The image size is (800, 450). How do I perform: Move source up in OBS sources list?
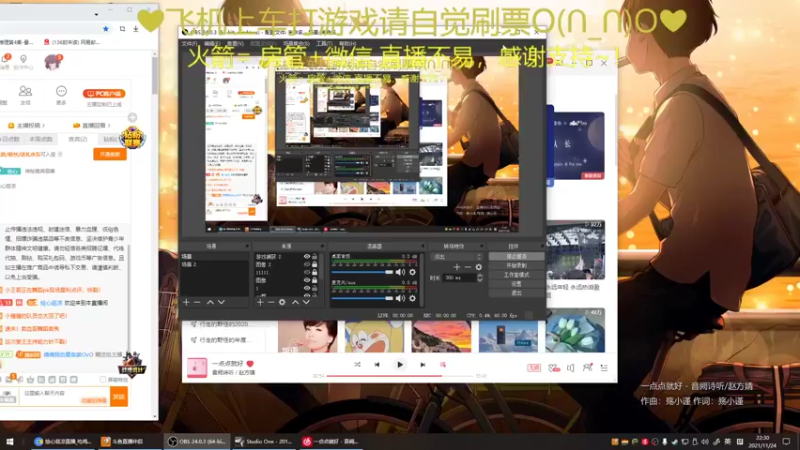pyautogui.click(x=295, y=303)
